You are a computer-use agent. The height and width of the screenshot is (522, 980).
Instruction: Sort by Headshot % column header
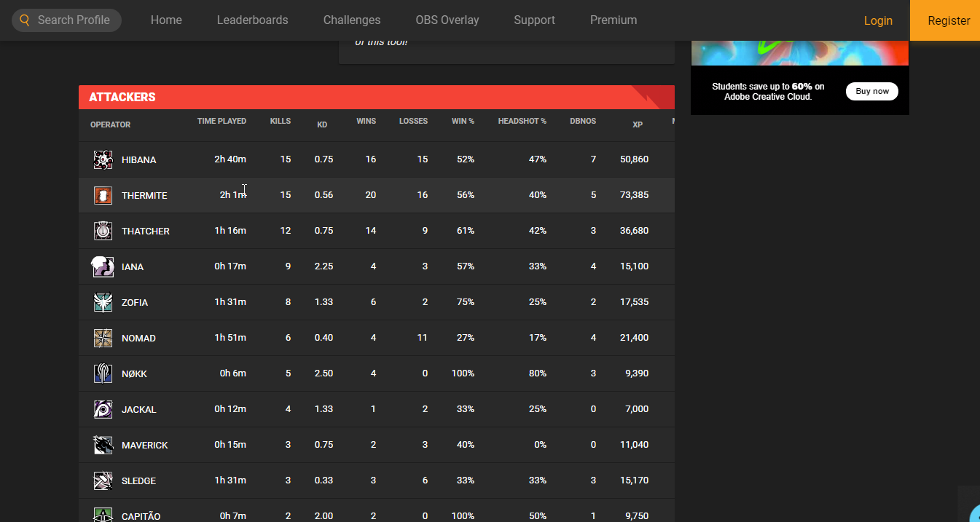pyautogui.click(x=522, y=121)
